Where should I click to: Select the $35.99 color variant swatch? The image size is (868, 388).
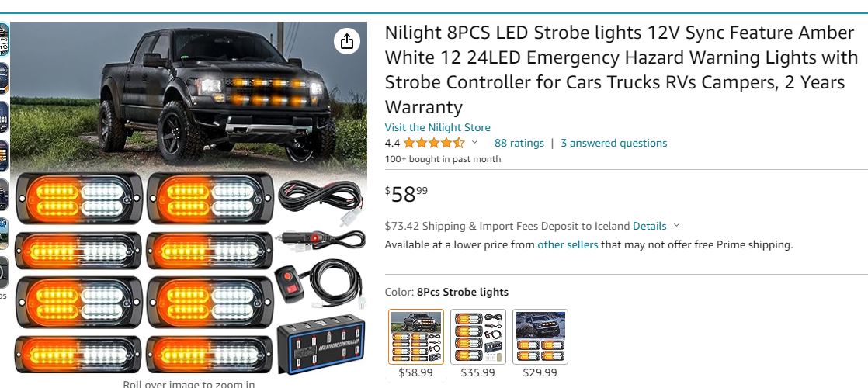tap(477, 337)
